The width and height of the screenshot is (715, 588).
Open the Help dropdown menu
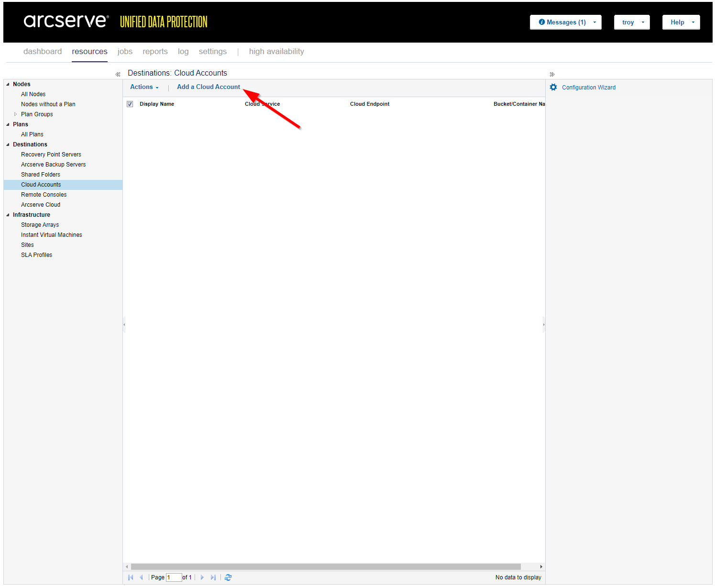coord(681,22)
